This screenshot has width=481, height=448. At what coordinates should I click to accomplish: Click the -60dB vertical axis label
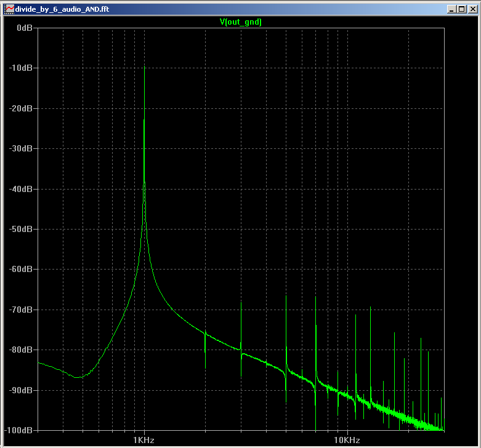[x=22, y=270]
